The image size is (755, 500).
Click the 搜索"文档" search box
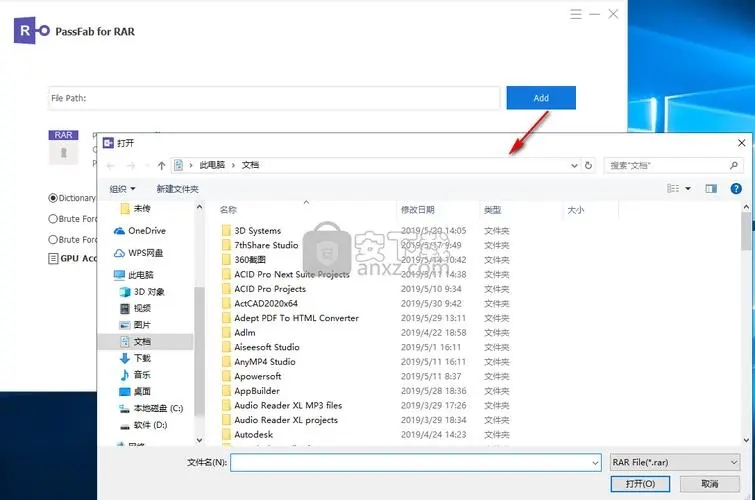pyautogui.click(x=673, y=165)
